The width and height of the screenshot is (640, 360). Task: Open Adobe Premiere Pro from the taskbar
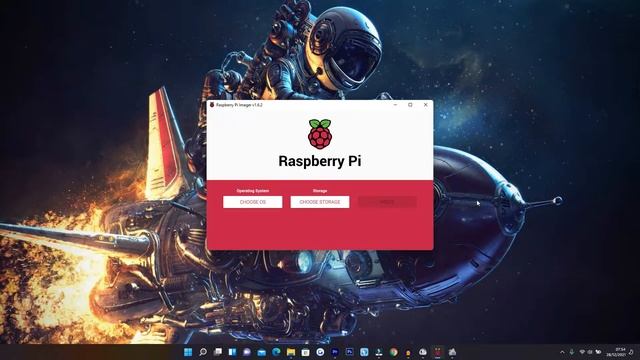(335, 352)
